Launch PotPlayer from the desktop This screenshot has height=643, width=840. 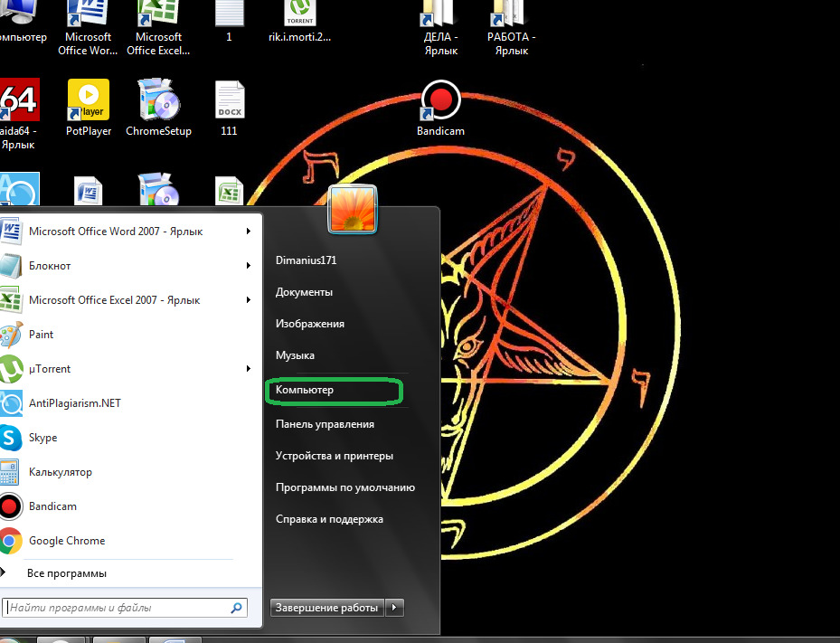click(89, 100)
